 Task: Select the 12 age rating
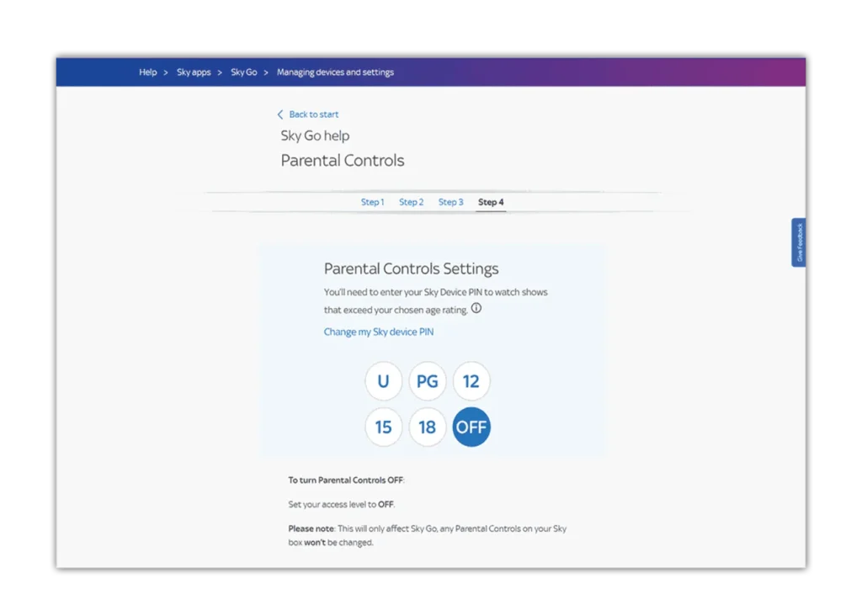click(x=471, y=381)
